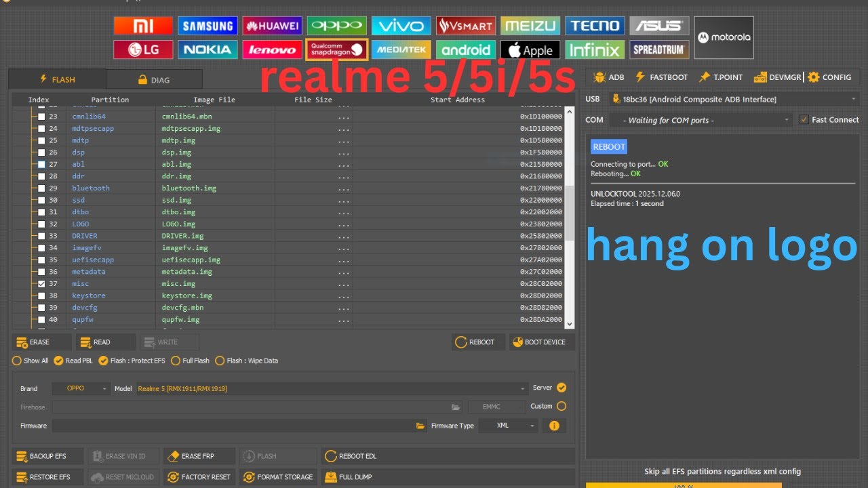Check the LOGO partition checkbox
This screenshot has width=868, height=488.
tap(41, 224)
